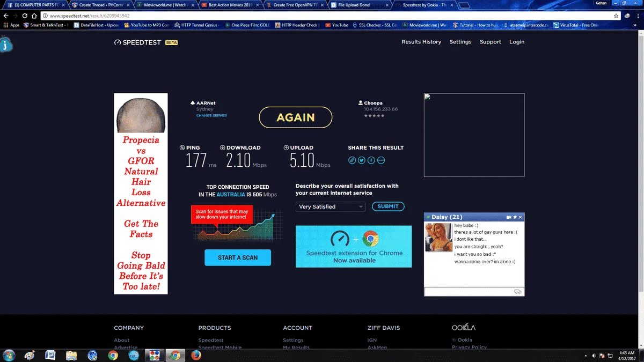Submit the satisfaction survey

388,206
